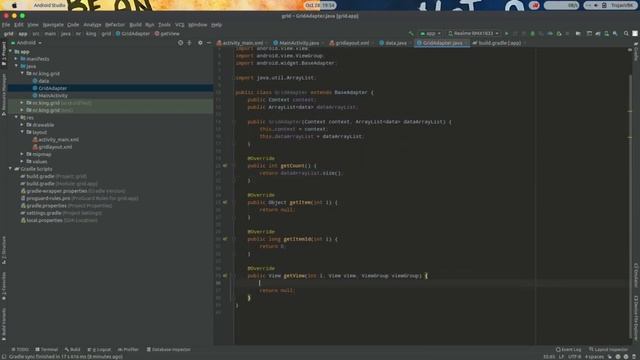Open the app run configuration dropdown
640x360 pixels.
(x=431, y=33)
